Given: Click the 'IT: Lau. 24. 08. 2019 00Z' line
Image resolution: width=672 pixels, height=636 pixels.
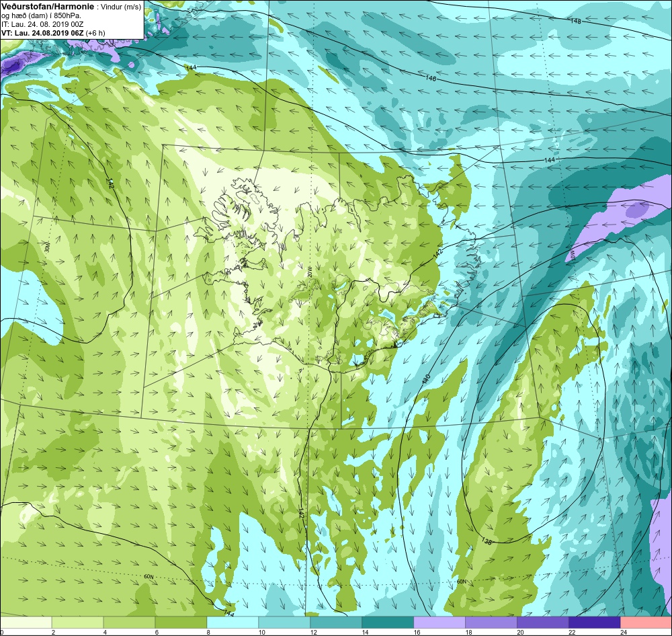Looking at the screenshot, I should [43, 24].
